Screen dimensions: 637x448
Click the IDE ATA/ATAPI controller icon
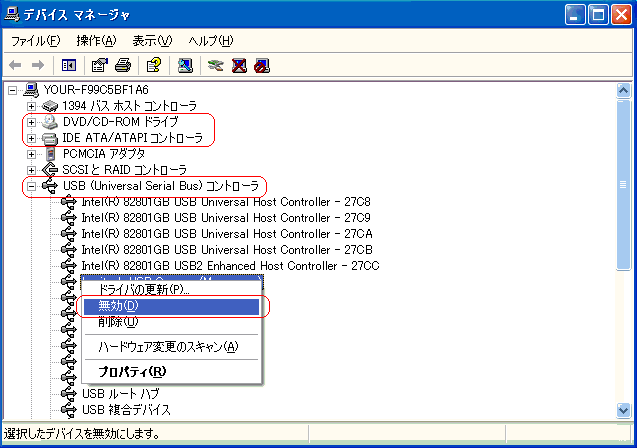50,138
